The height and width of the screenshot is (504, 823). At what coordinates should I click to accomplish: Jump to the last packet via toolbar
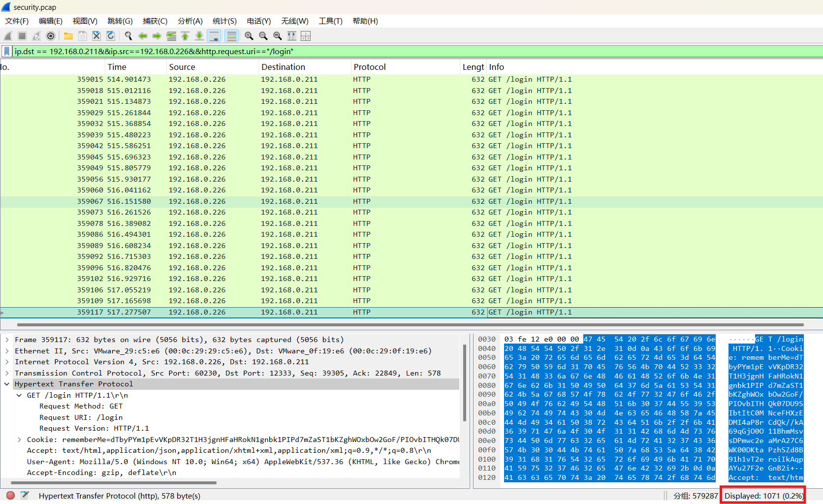coord(199,36)
